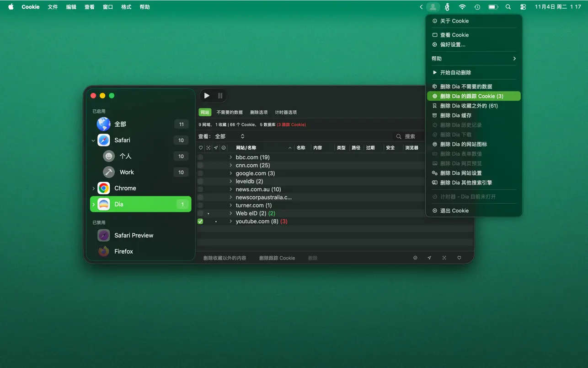
Task: Click the Cookie menu bar status icon
Action: click(x=433, y=7)
